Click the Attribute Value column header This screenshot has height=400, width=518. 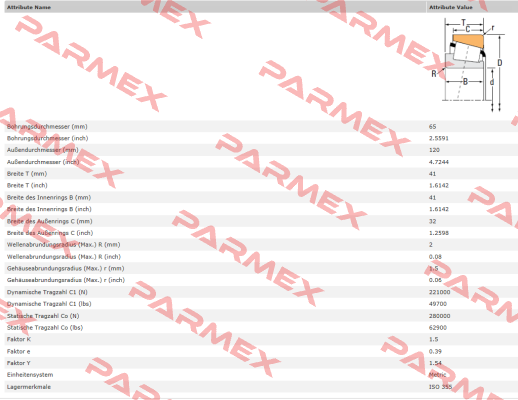tap(451, 7)
